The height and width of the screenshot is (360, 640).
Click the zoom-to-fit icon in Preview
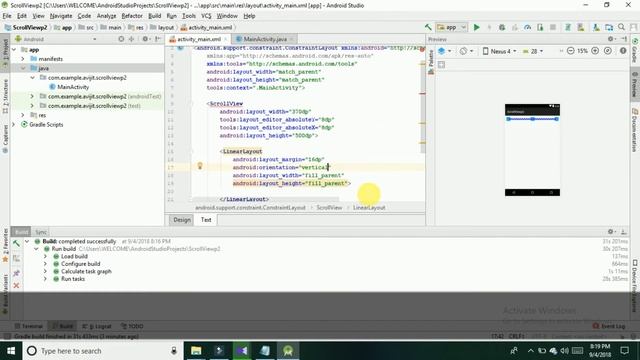click(x=608, y=51)
